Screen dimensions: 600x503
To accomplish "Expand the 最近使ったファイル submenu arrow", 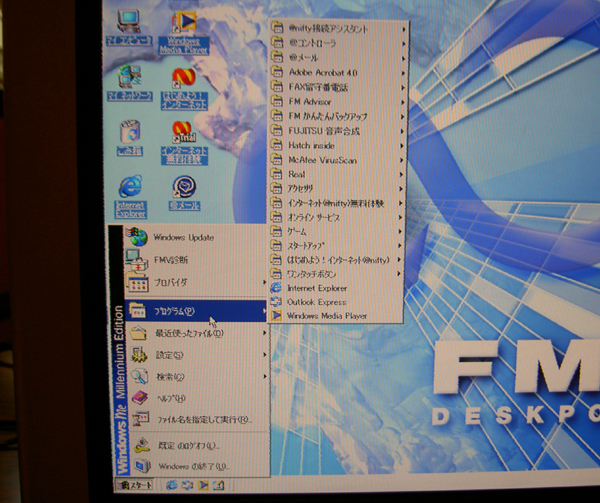I will coord(264,333).
